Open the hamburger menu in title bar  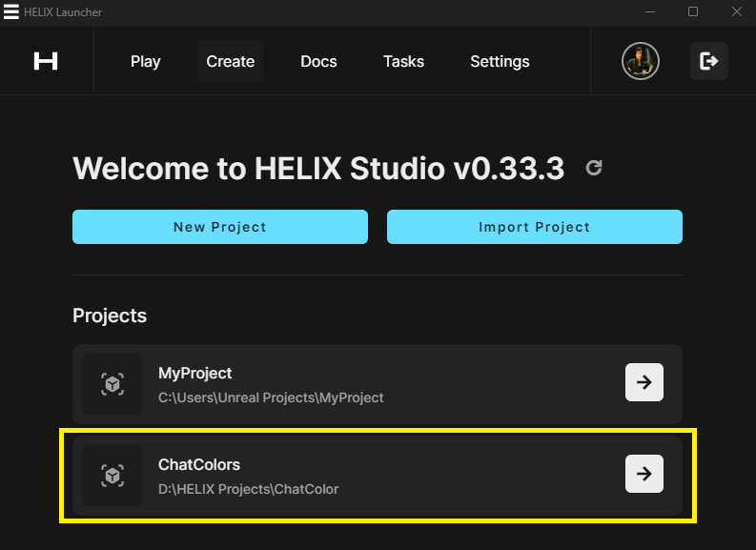11,12
